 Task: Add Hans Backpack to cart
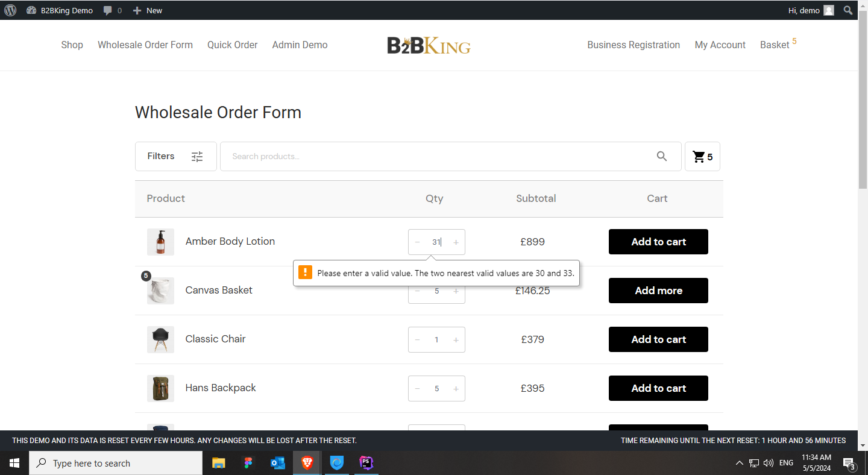coord(658,388)
